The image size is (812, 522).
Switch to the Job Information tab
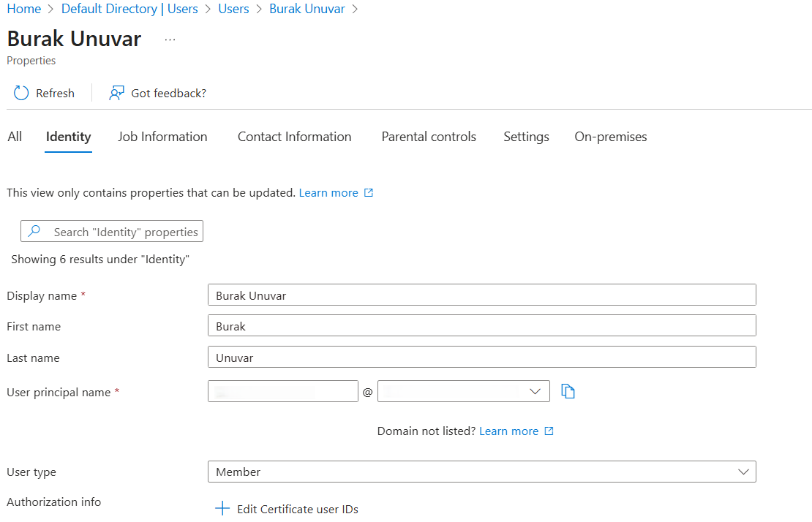point(162,137)
